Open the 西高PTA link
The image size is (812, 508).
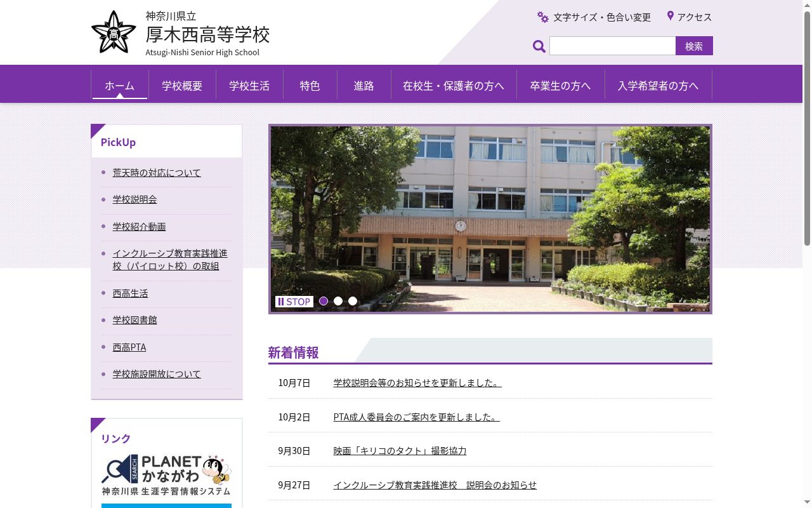point(129,347)
